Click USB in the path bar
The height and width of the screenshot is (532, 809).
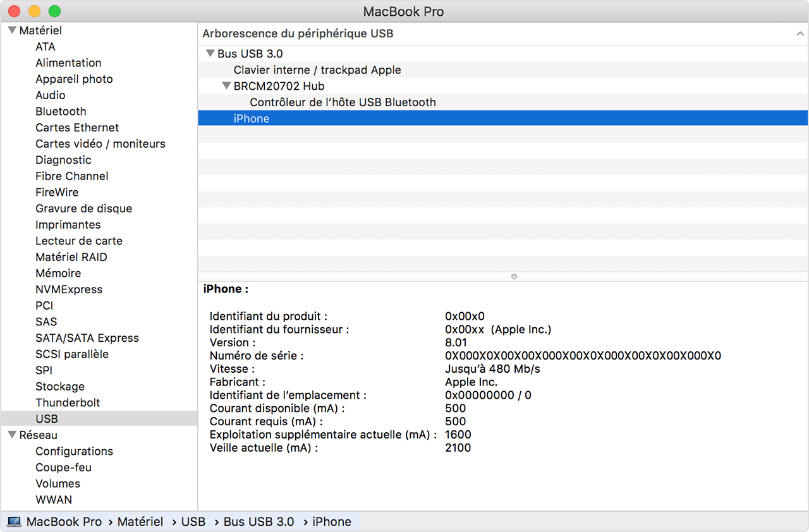(193, 522)
